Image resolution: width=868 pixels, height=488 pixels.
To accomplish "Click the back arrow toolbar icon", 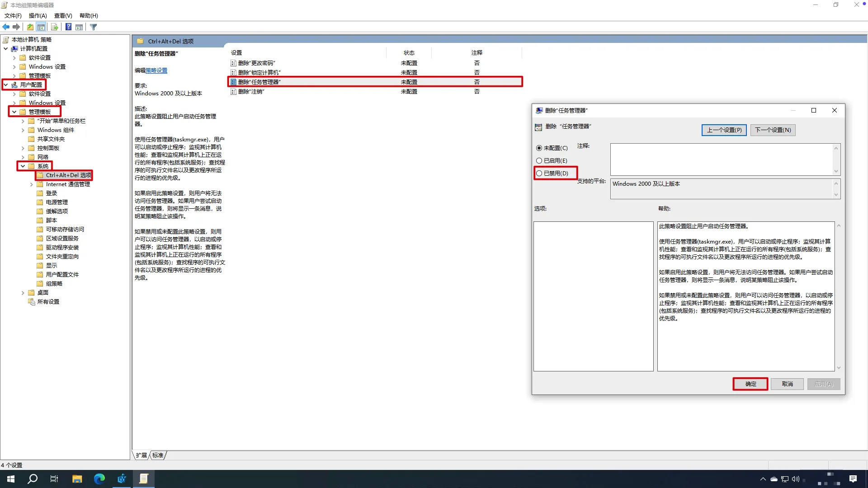I will tap(6, 27).
